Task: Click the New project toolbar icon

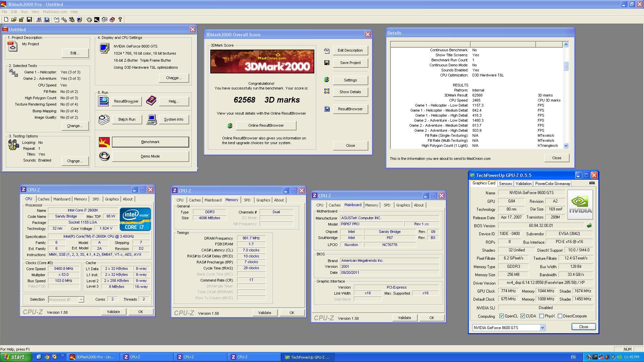Action: pos(6,20)
